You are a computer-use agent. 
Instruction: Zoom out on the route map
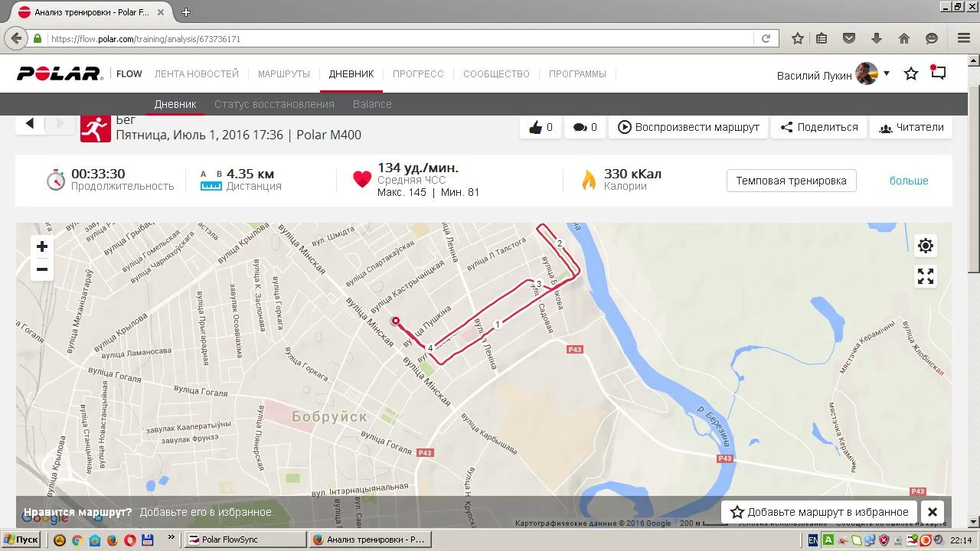(x=42, y=269)
